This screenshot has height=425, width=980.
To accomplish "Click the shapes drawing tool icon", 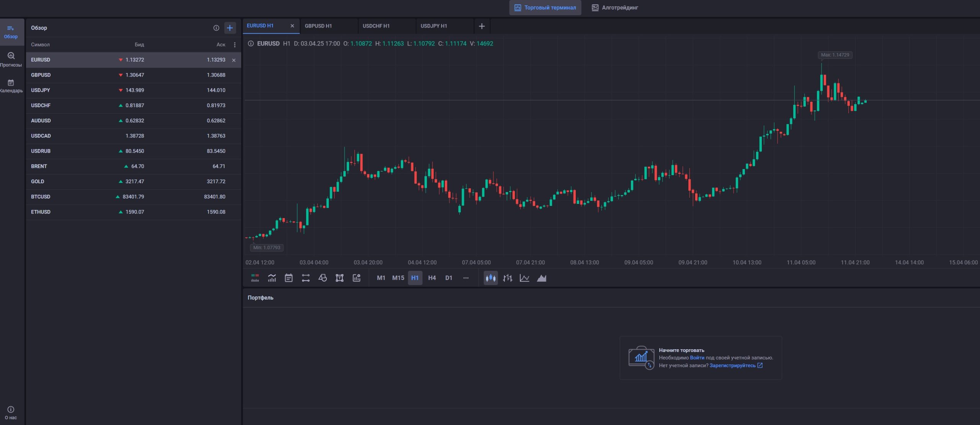I will click(323, 278).
